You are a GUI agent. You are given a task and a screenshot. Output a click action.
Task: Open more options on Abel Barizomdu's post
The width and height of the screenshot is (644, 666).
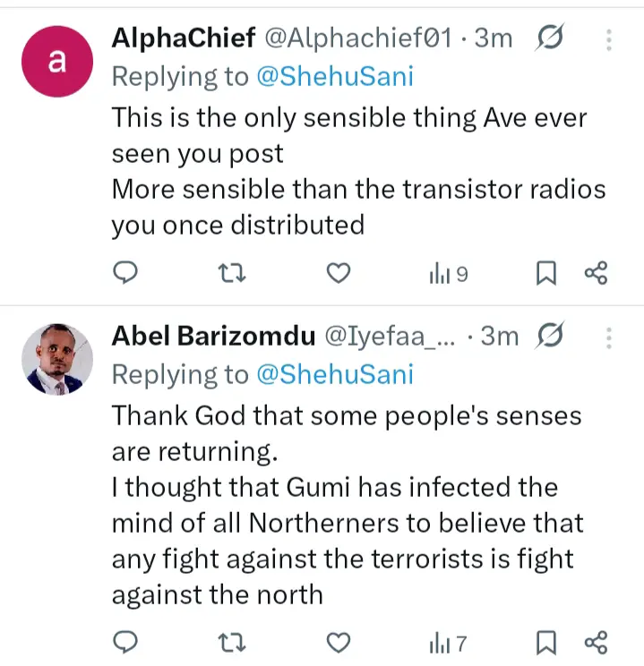pos(609,337)
